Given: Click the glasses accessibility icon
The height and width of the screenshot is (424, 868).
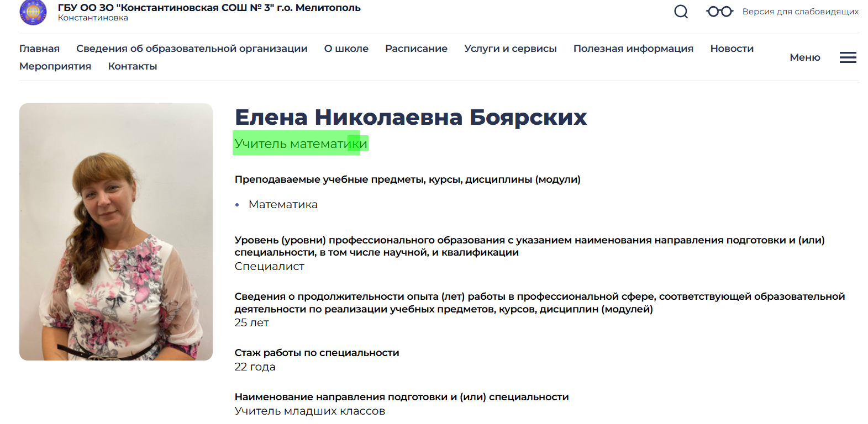Looking at the screenshot, I should pyautogui.click(x=720, y=12).
